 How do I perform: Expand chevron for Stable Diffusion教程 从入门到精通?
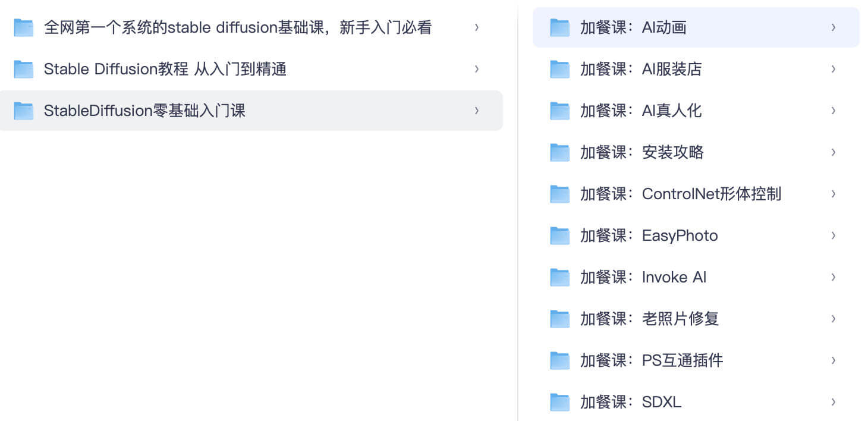477,69
